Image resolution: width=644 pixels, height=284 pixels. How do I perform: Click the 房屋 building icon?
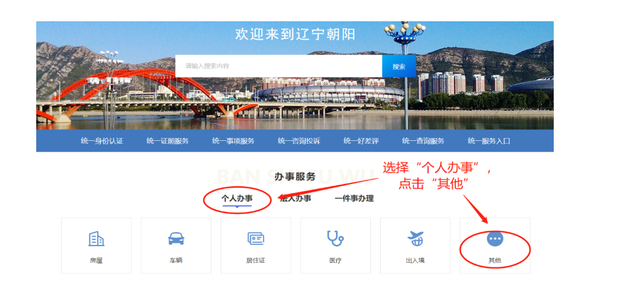[96, 239]
